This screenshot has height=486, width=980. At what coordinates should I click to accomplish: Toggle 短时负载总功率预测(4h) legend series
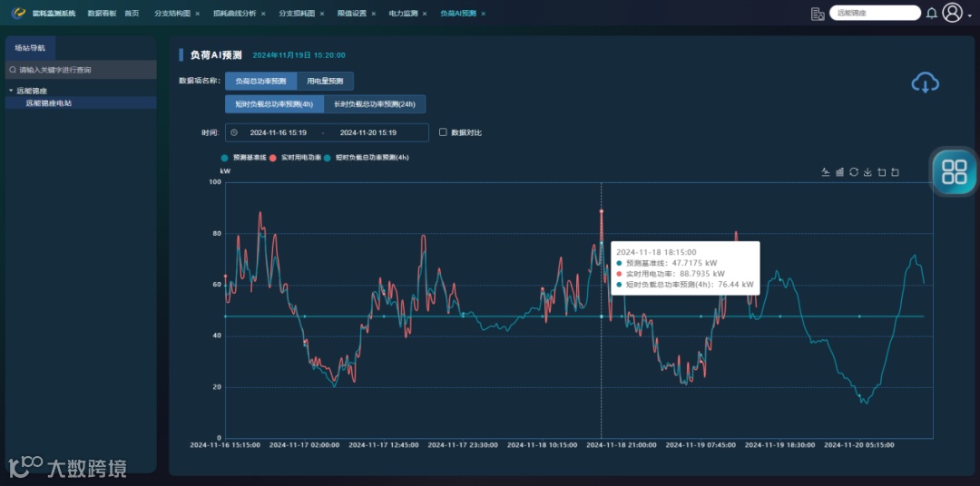coord(367,158)
